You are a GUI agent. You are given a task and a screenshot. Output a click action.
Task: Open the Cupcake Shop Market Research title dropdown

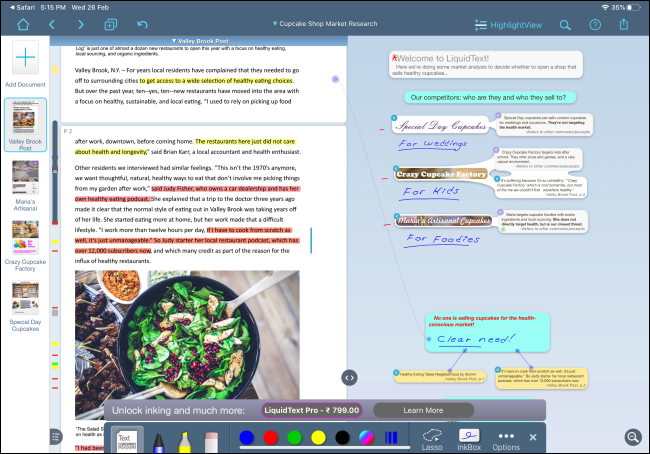(325, 24)
